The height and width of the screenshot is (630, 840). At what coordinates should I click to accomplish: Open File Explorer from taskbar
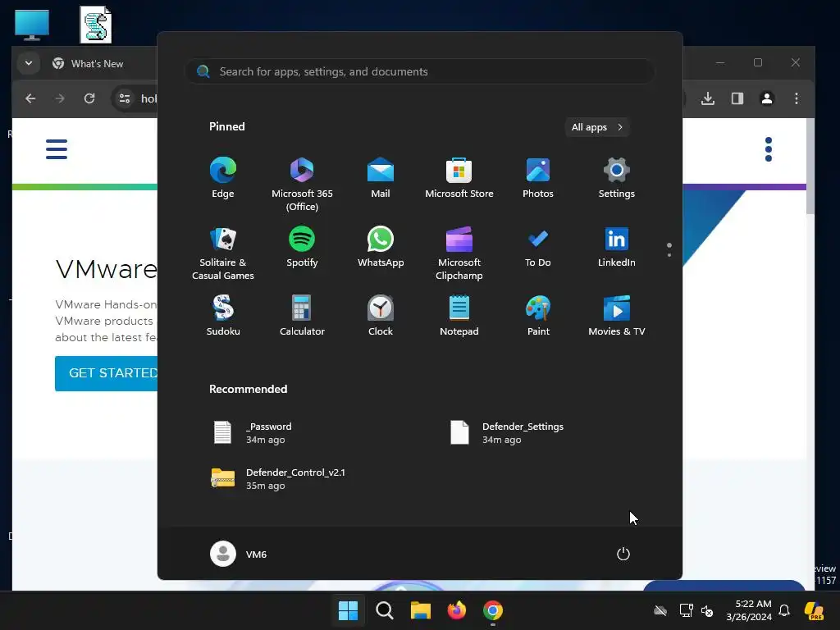(421, 610)
